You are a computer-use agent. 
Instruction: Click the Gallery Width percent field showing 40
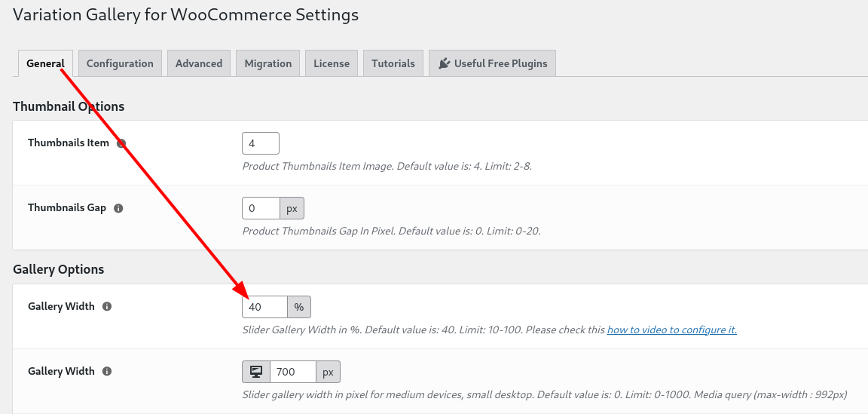point(264,306)
